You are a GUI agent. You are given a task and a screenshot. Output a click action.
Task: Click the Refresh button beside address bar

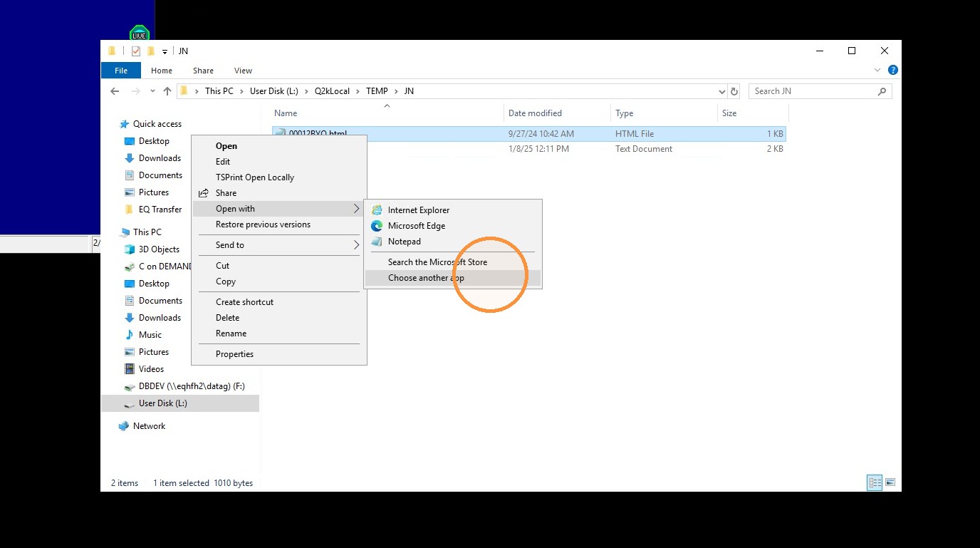pyautogui.click(x=735, y=91)
